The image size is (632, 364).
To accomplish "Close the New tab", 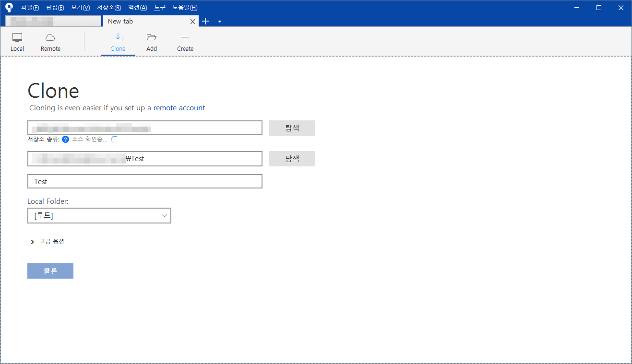I will tap(193, 22).
